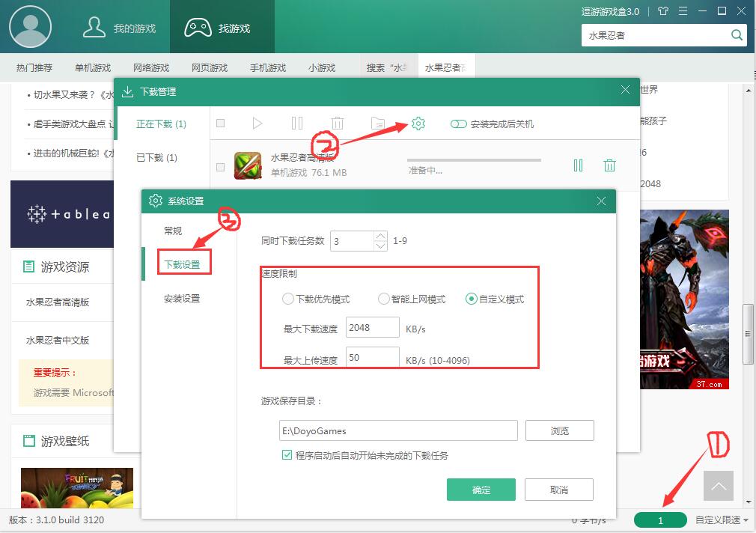Click the skin shirt icon in title bar
Image resolution: width=756 pixels, height=533 pixels.
(663, 11)
